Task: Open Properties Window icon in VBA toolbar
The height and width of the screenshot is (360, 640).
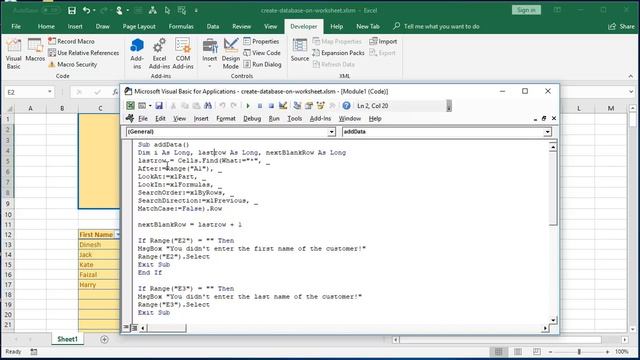Action: [x=309, y=106]
